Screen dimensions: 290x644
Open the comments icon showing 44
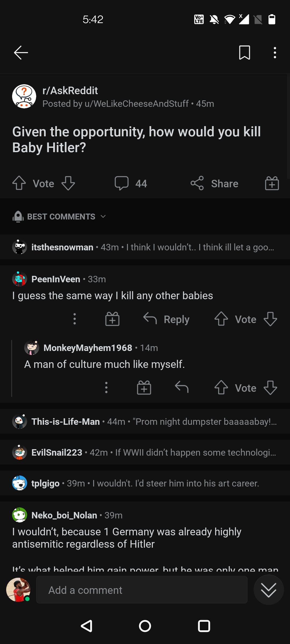[x=131, y=184]
